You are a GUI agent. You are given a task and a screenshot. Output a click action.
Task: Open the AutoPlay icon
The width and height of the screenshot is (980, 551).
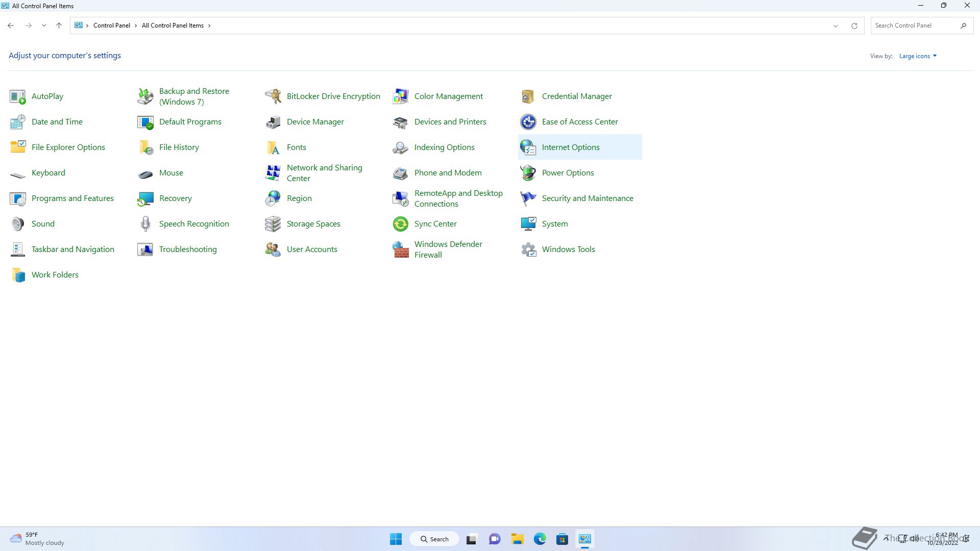point(18,96)
